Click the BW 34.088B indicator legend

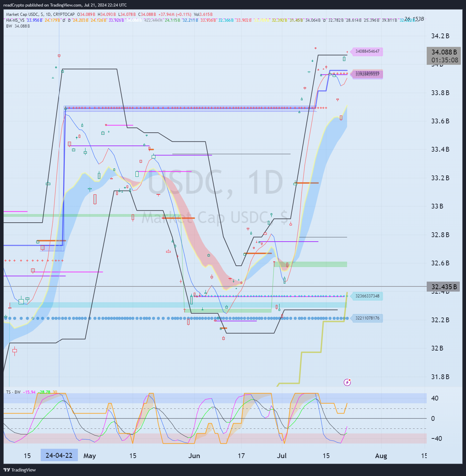click(x=18, y=26)
